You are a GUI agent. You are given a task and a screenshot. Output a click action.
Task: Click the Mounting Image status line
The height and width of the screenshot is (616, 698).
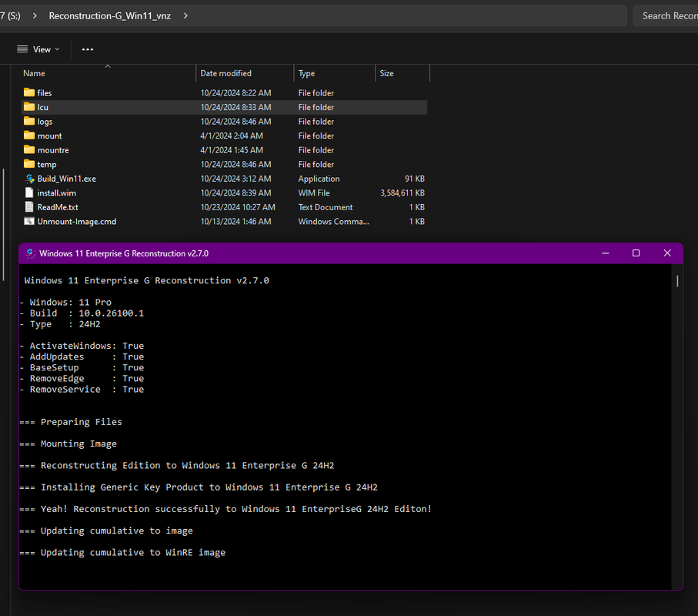pos(68,444)
